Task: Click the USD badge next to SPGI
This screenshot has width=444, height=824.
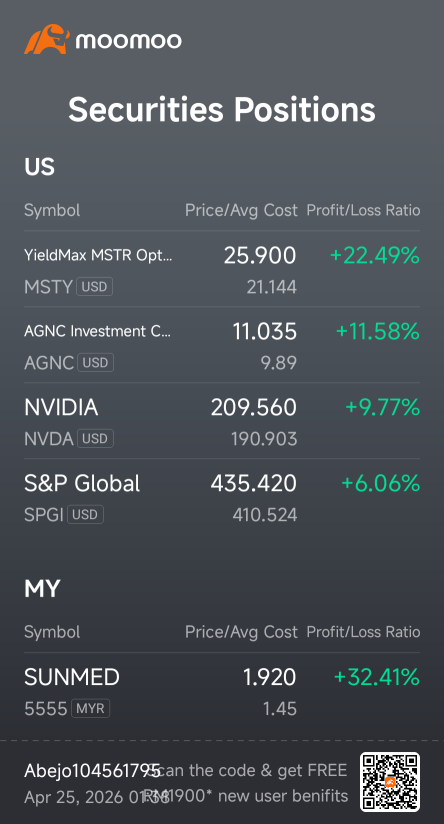Action: (x=86, y=514)
